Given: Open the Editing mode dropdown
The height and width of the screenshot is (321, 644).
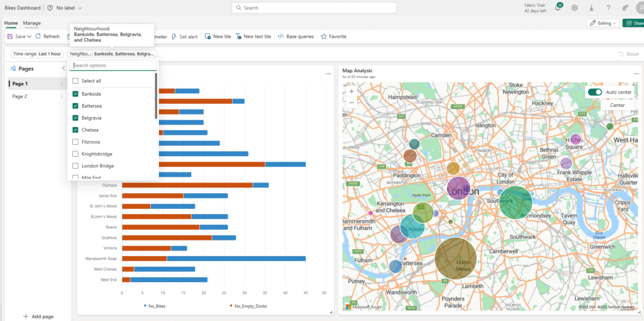Looking at the screenshot, I should click(x=602, y=23).
